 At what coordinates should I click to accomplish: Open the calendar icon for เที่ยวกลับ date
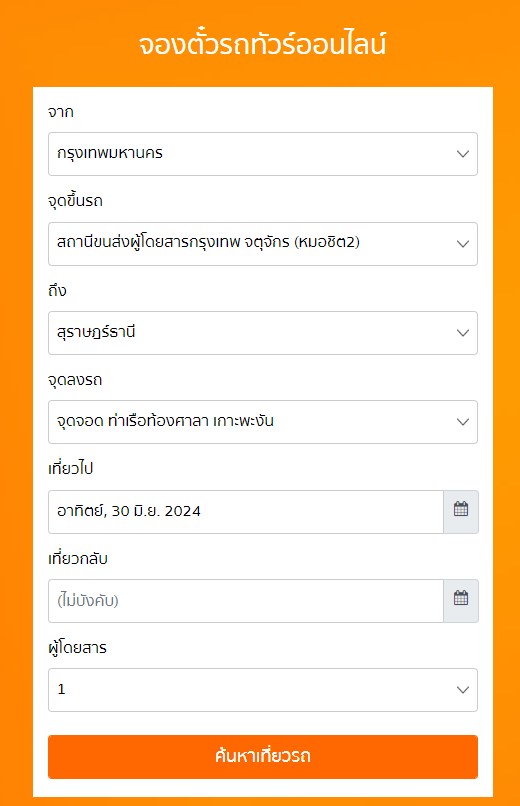click(461, 600)
